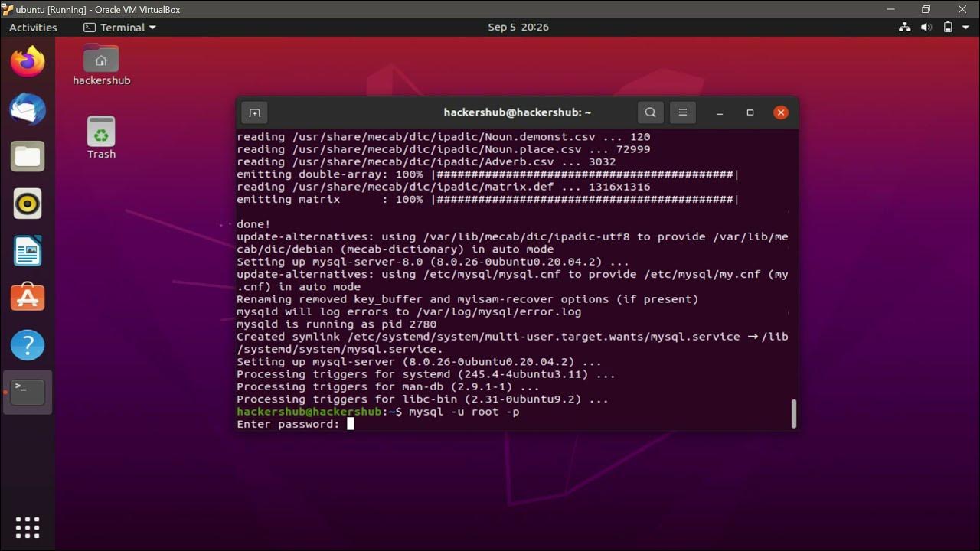
Task: Click the terminal search button
Action: pyautogui.click(x=650, y=112)
